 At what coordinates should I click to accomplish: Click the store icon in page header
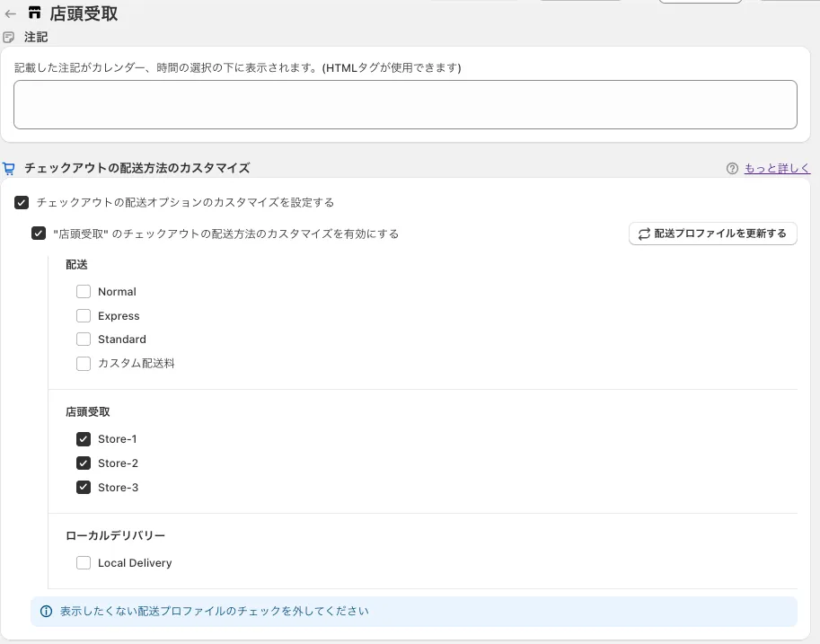click(x=35, y=13)
